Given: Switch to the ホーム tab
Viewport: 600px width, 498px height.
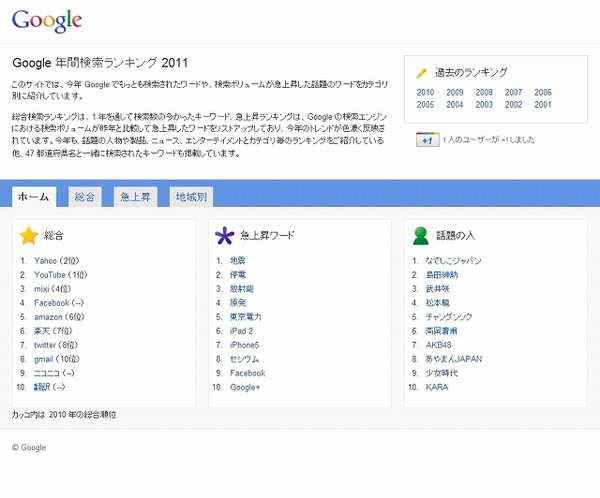Looking at the screenshot, I should [34, 197].
